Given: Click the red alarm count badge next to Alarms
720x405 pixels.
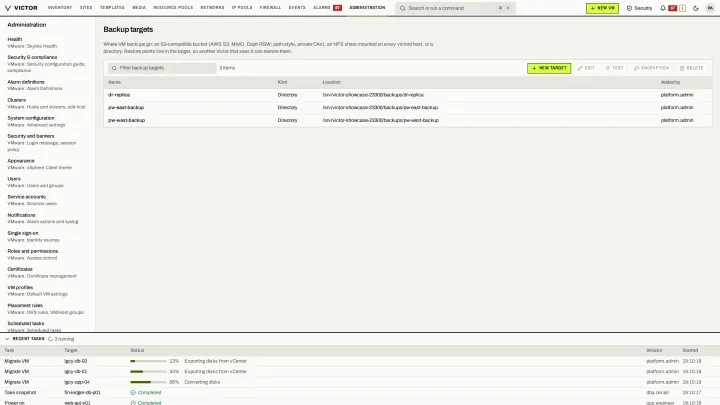Looking at the screenshot, I should point(338,8).
